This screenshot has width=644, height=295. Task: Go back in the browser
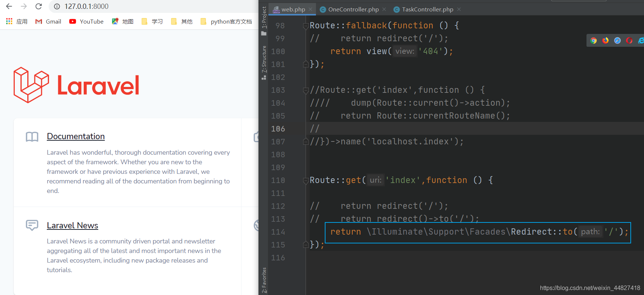pos(9,6)
